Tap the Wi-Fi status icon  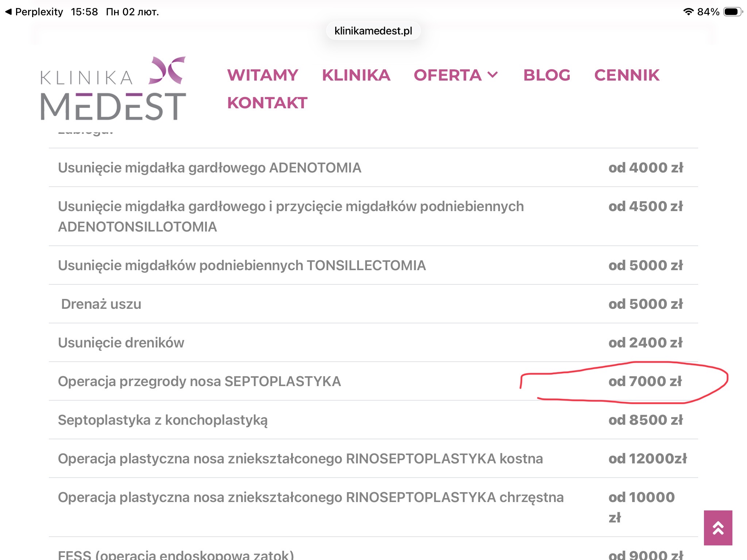tap(688, 12)
